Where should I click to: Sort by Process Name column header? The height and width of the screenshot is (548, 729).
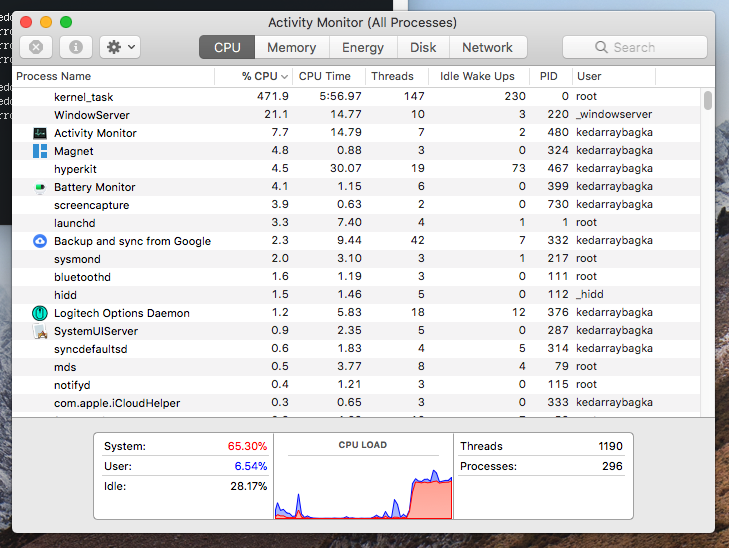click(x=113, y=76)
